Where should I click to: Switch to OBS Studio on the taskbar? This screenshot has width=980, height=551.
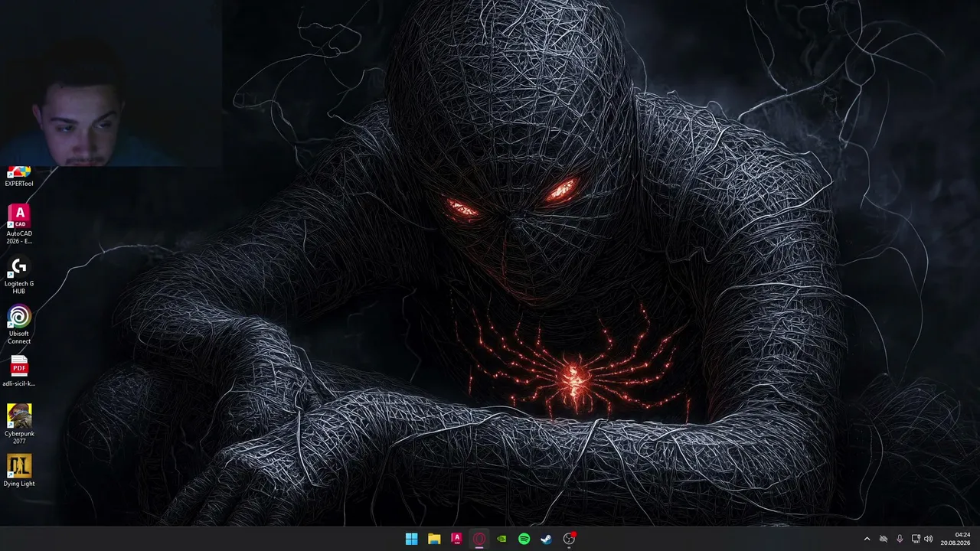569,539
